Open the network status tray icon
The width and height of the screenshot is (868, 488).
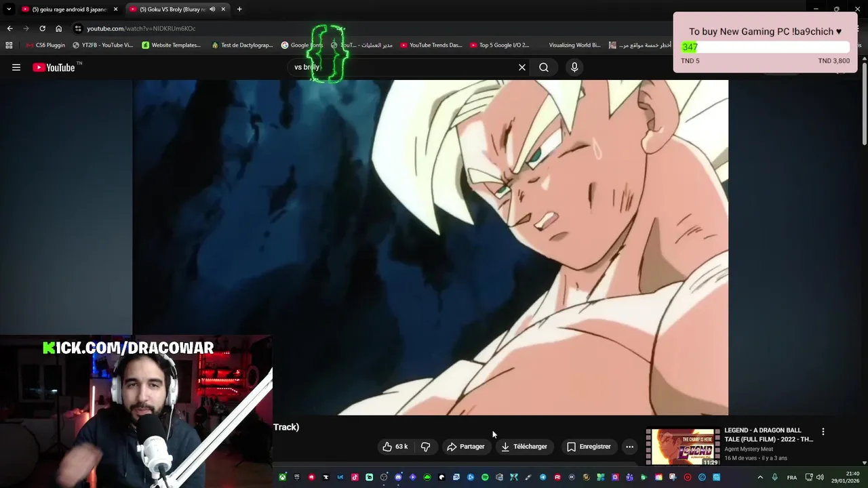click(x=809, y=477)
